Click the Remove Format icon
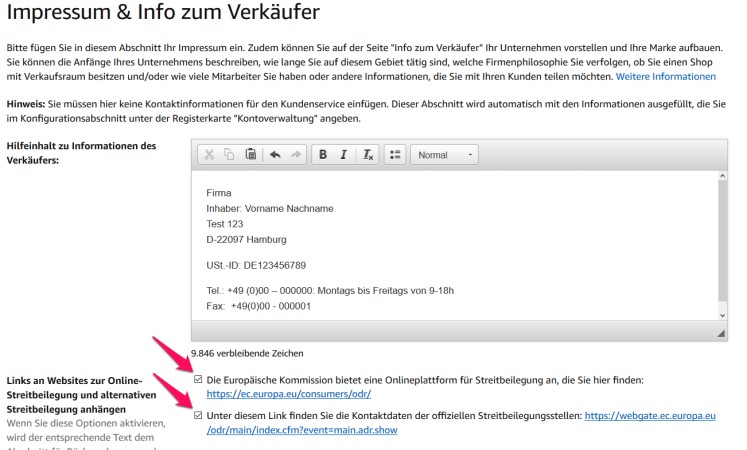The width and height of the screenshot is (747, 450). click(x=368, y=154)
